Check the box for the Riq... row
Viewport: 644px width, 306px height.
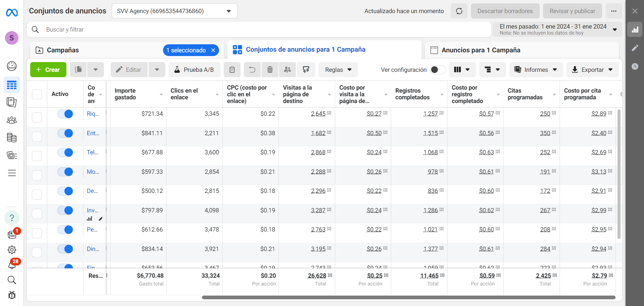click(37, 117)
